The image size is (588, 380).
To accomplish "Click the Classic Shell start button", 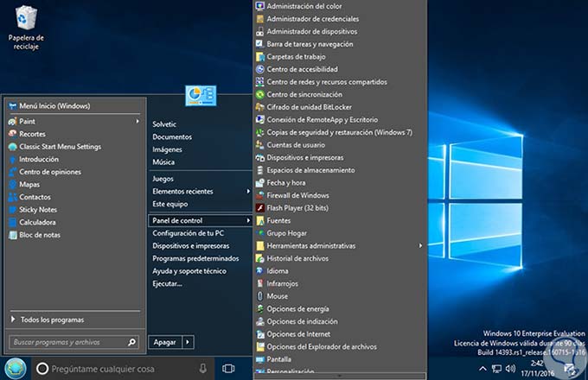I will (x=15, y=369).
